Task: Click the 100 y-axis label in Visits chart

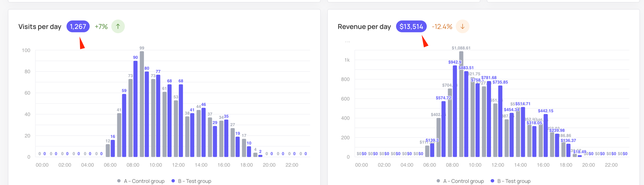Action: click(26, 50)
